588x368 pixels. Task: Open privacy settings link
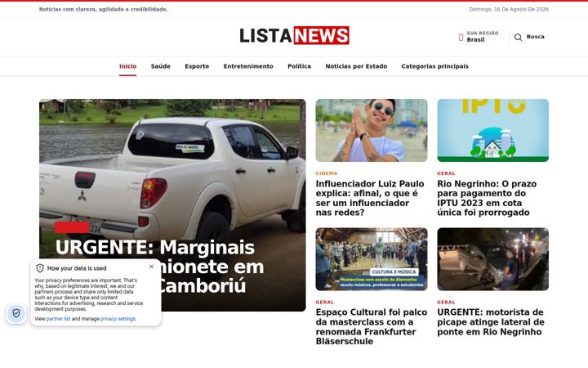(118, 319)
